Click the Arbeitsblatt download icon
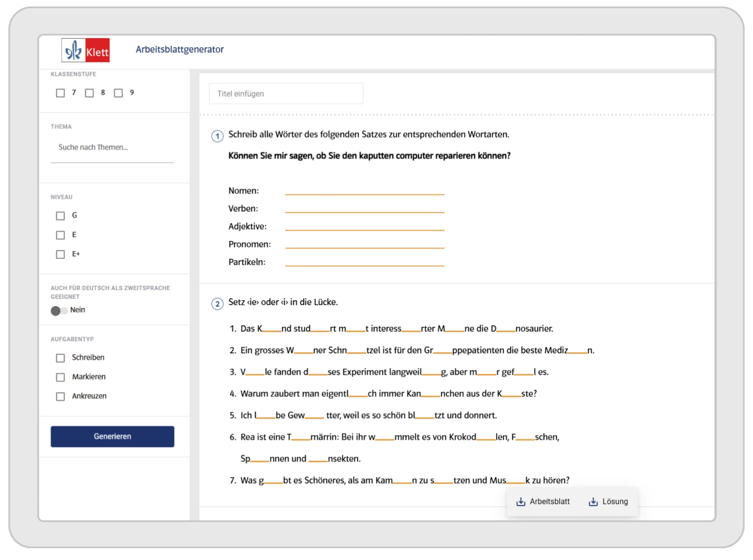 click(520, 502)
